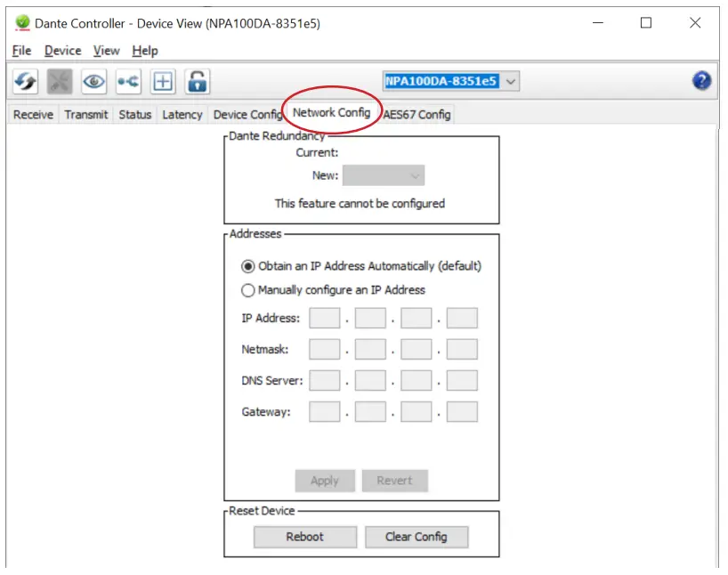
Task: Click third octet field of DNS Server
Action: pos(416,380)
